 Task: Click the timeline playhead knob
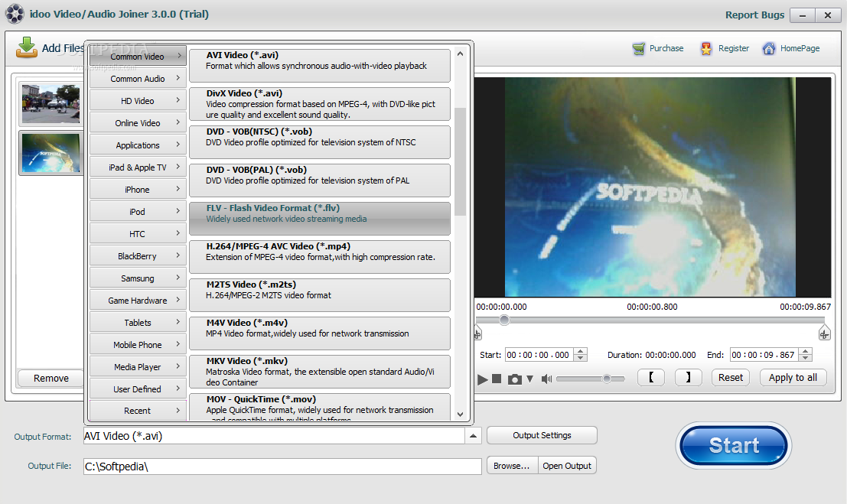504,320
